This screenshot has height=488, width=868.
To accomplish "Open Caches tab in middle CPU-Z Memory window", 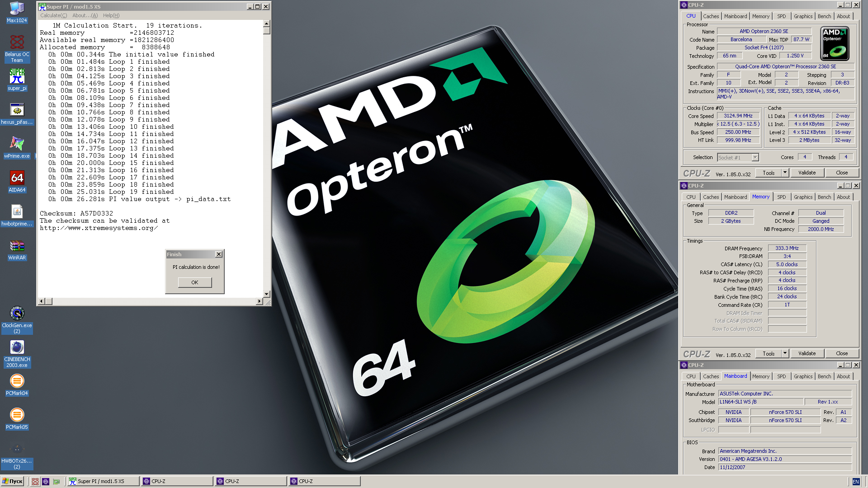I will point(711,197).
